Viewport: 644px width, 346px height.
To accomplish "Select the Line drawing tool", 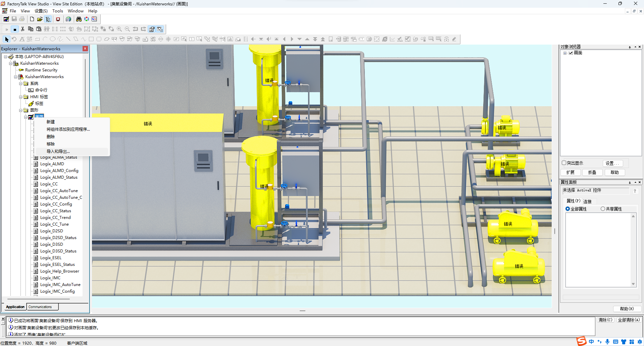I will coord(68,39).
